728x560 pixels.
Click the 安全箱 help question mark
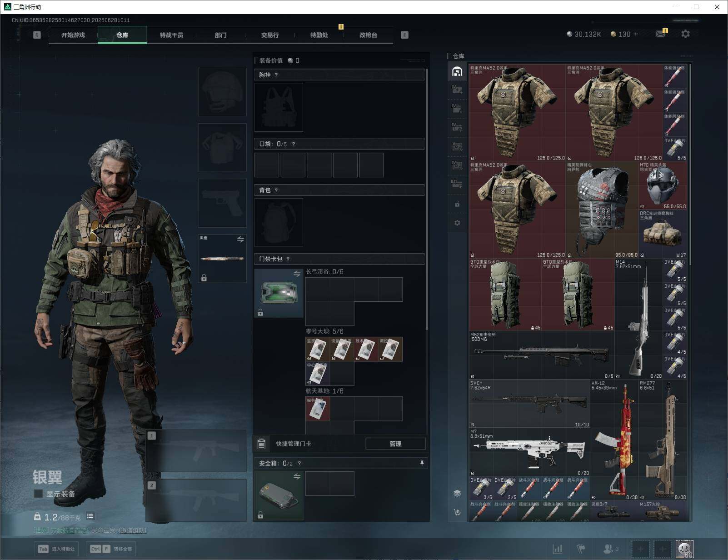[x=299, y=464]
